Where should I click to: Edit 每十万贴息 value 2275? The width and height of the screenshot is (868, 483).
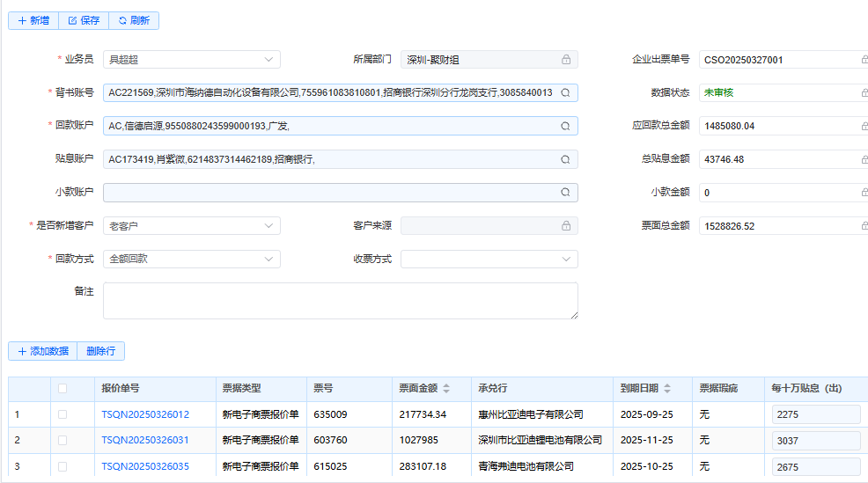click(x=816, y=414)
